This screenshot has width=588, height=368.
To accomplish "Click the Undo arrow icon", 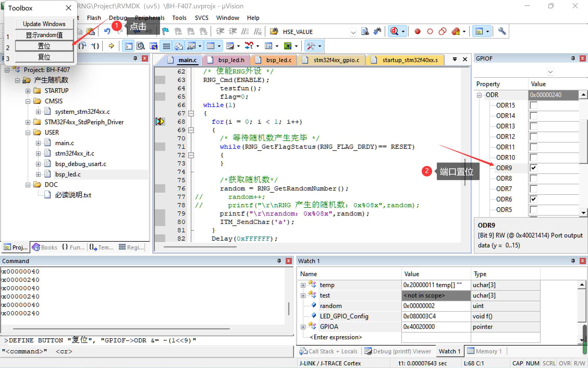I will tap(107, 31).
